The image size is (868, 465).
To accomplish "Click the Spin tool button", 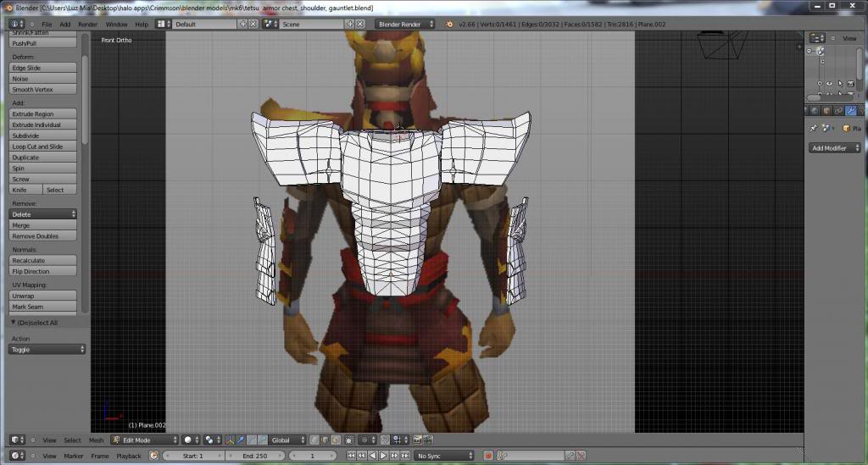I will point(42,168).
